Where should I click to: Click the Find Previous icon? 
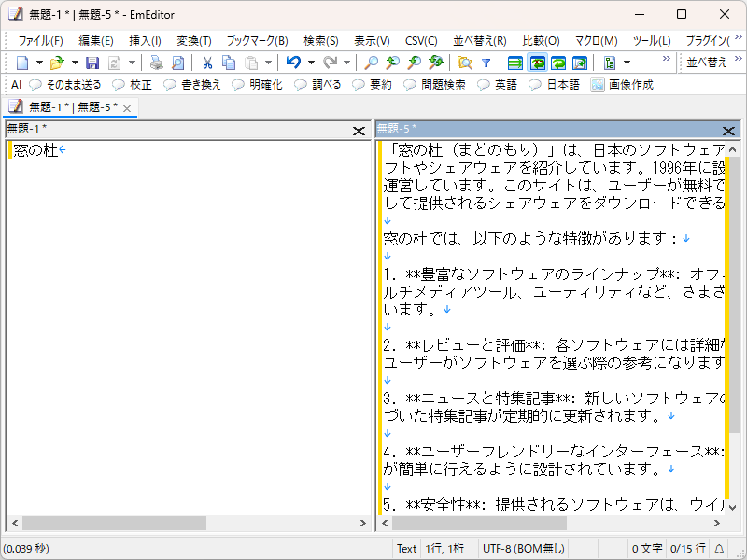(415, 63)
